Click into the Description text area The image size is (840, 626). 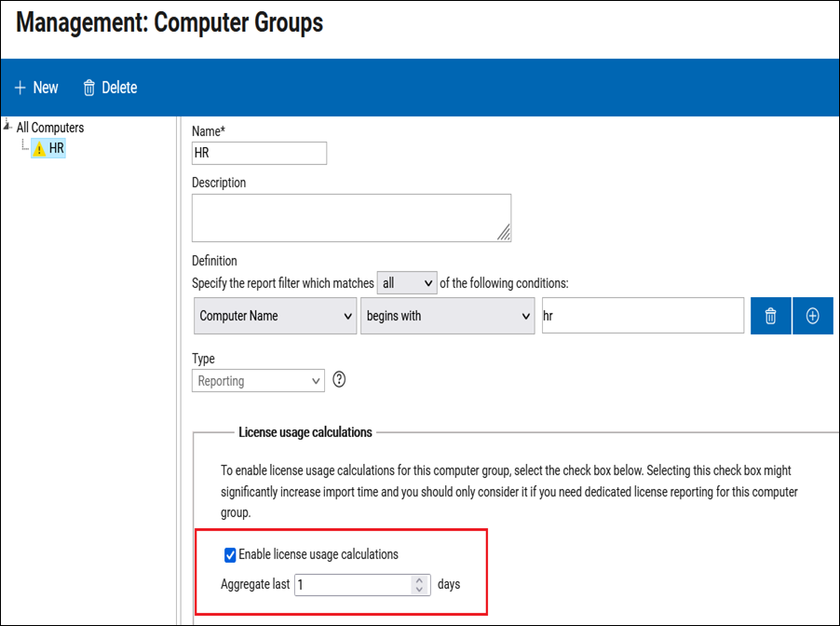coord(351,218)
